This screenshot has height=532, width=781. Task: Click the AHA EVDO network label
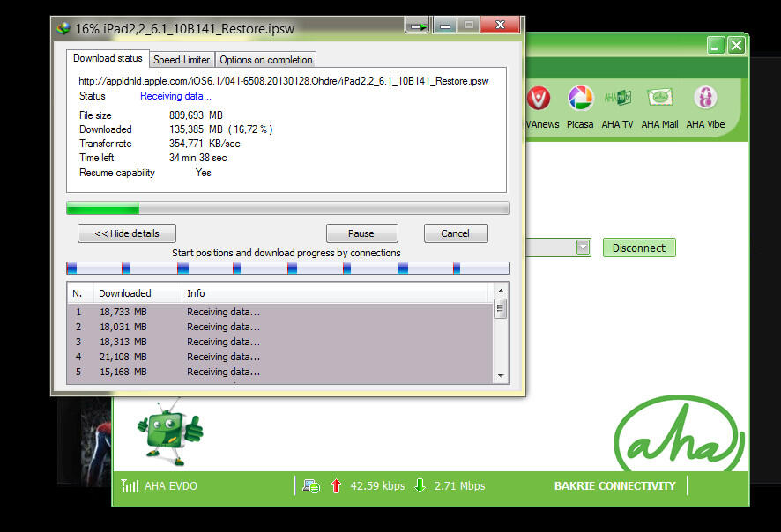(171, 486)
